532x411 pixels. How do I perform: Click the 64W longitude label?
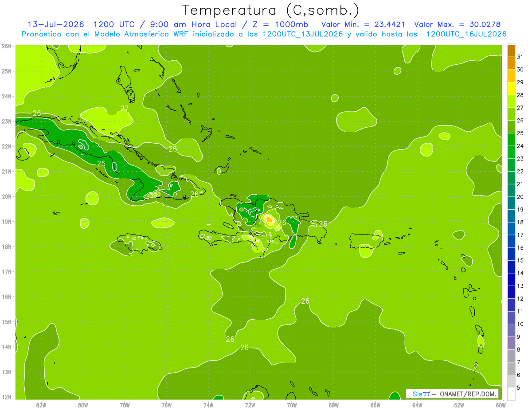417,405
